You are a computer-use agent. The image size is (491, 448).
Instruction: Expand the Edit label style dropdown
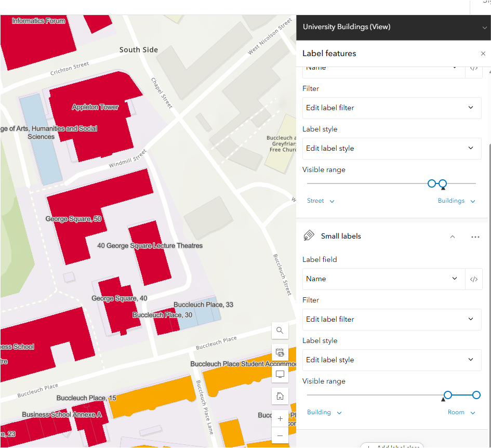(x=392, y=360)
